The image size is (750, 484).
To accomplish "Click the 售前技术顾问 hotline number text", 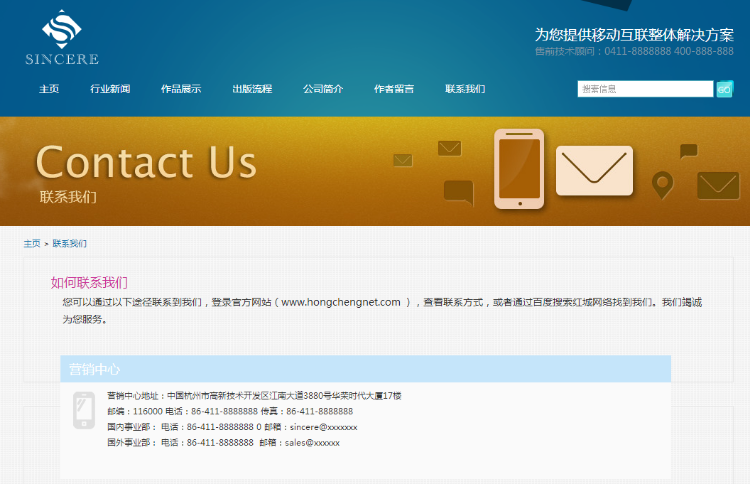I will click(x=634, y=51).
